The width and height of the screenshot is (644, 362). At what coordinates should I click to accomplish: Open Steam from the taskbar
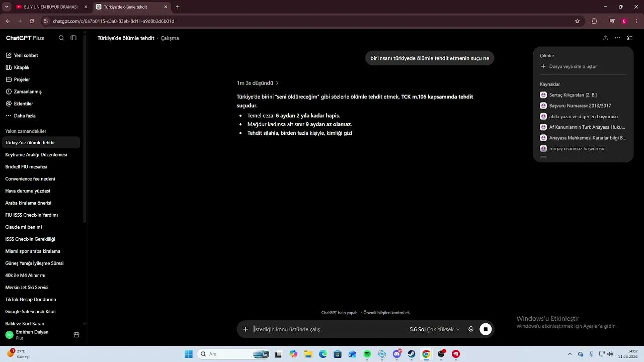coord(412,354)
